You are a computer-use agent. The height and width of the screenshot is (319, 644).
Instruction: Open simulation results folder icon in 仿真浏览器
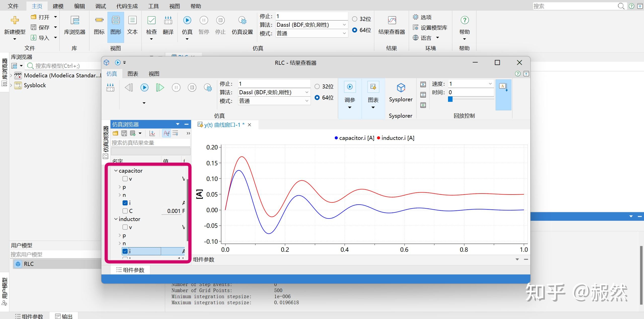pos(115,133)
